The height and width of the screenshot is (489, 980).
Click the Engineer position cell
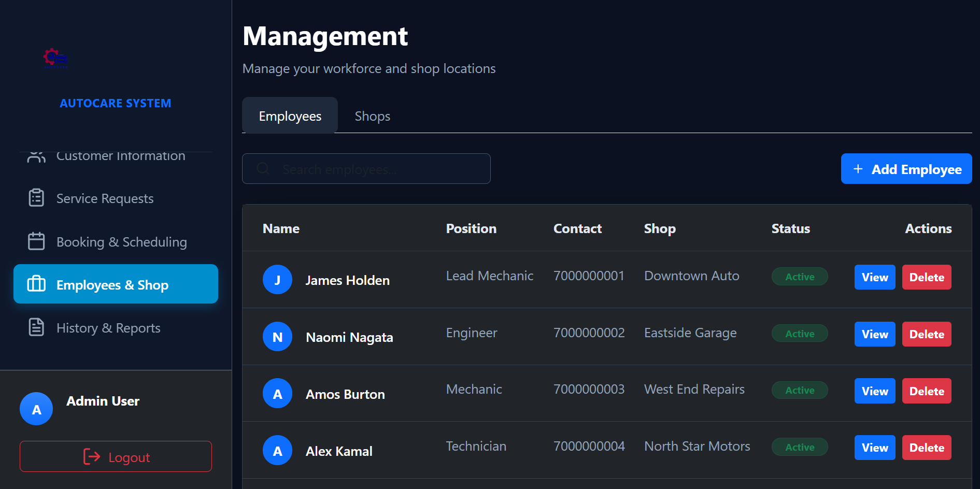tap(472, 333)
